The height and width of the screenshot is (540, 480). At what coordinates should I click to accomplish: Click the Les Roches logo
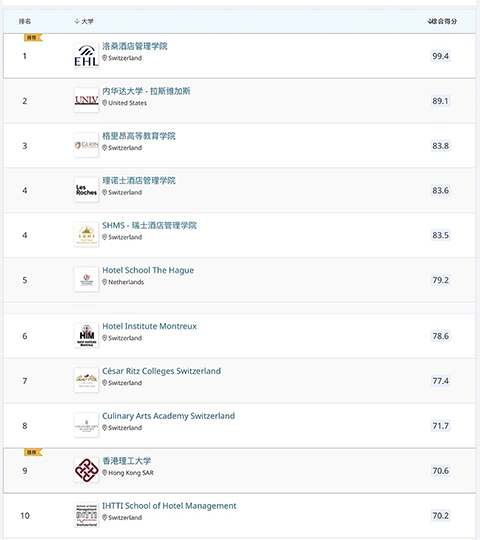[x=86, y=190]
